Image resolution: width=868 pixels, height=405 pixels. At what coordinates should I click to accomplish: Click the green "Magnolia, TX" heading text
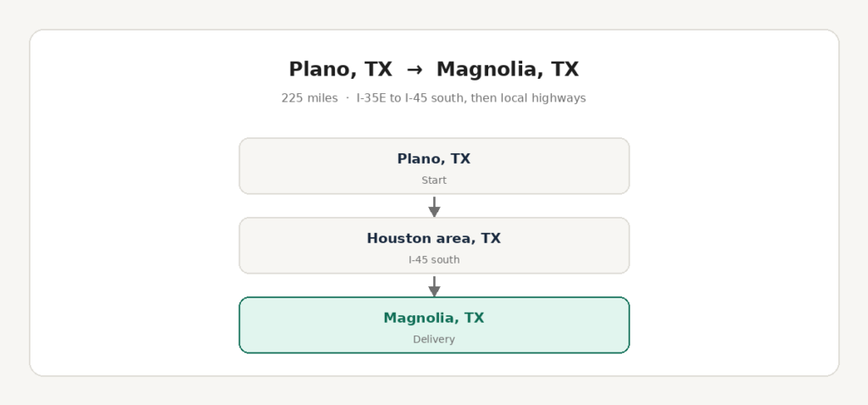tap(434, 318)
